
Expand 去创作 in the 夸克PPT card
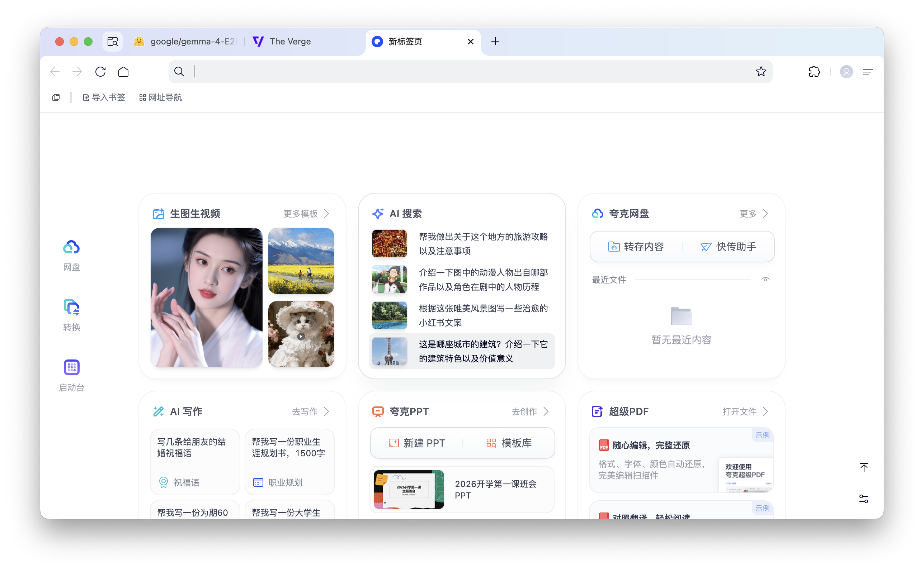530,411
